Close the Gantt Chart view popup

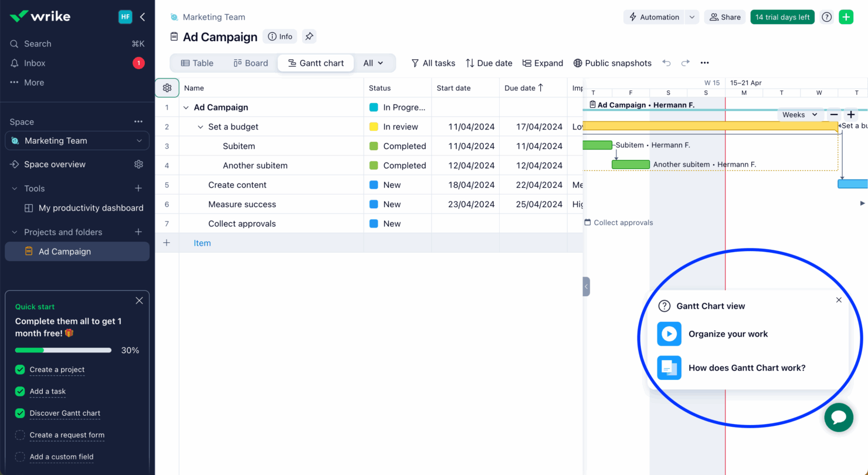839,300
